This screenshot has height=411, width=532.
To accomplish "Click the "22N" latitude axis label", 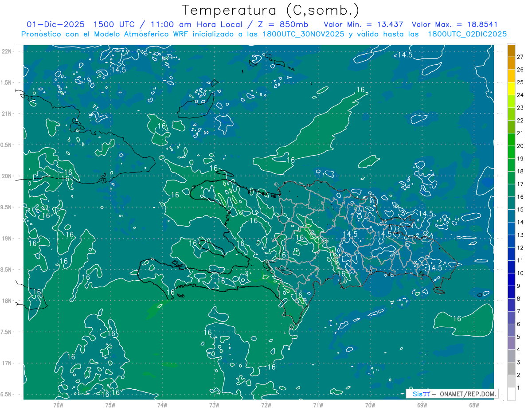I will tap(7, 51).
